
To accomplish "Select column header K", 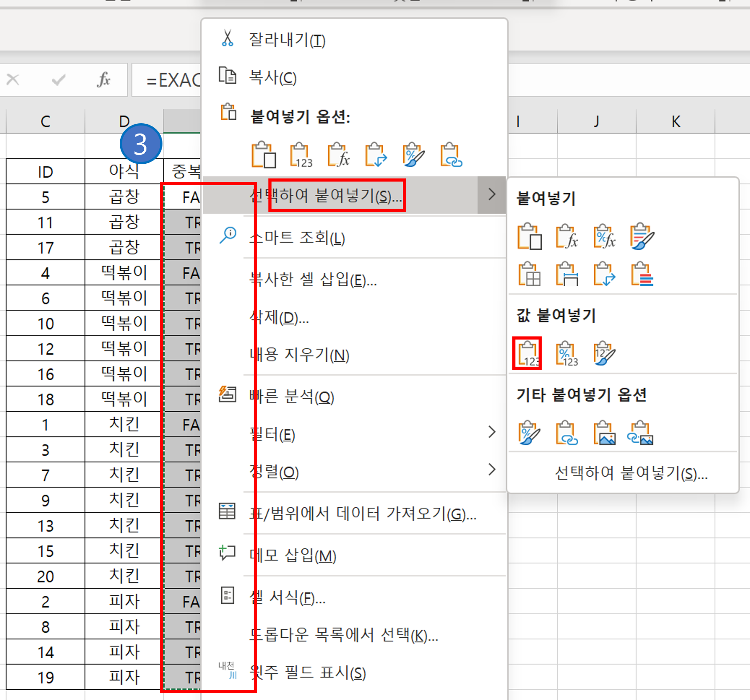I will tap(675, 121).
